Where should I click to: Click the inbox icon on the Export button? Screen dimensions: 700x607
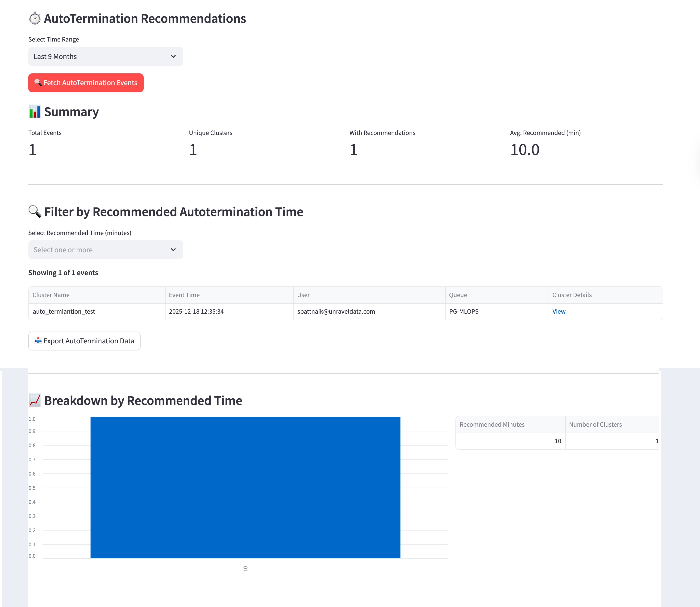pos(38,340)
